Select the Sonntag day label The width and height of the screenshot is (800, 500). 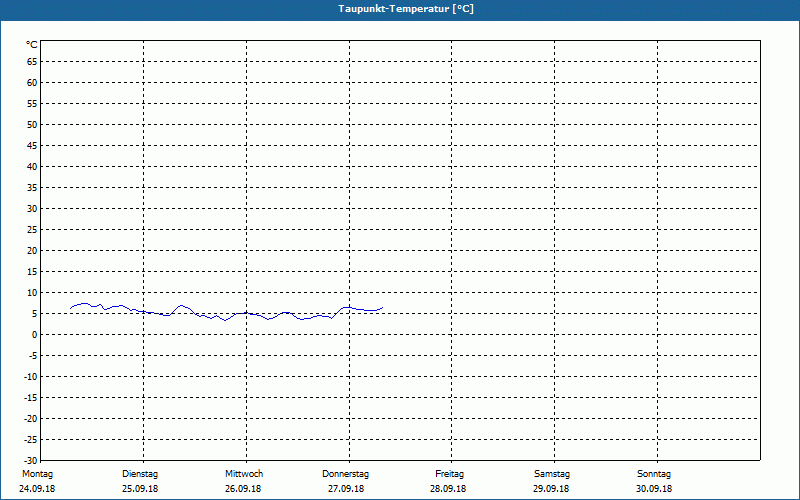pos(654,474)
